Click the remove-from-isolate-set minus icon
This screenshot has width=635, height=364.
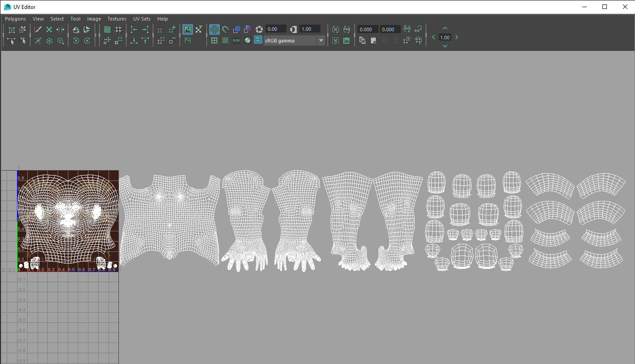point(172,41)
